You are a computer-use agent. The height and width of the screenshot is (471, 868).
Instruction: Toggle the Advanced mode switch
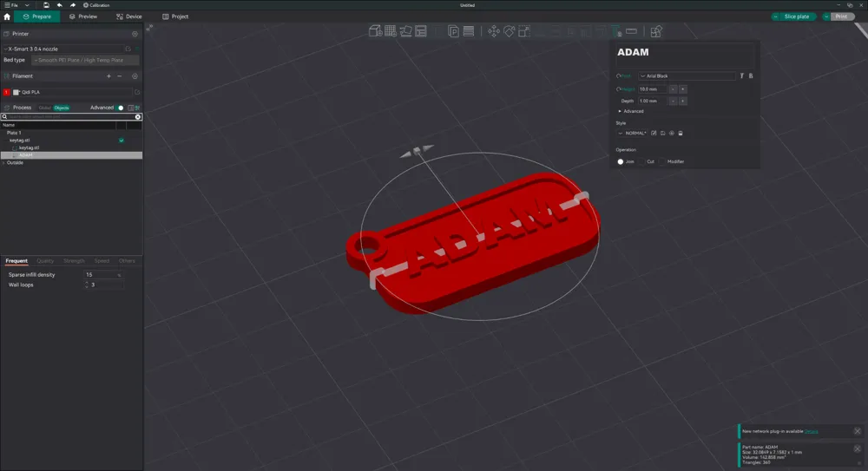pos(120,108)
